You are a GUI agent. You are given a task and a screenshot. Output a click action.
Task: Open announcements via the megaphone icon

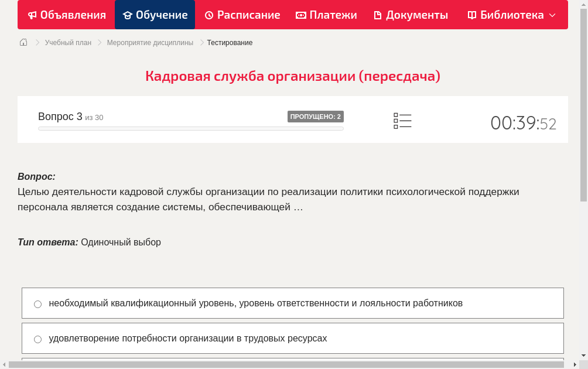click(32, 15)
